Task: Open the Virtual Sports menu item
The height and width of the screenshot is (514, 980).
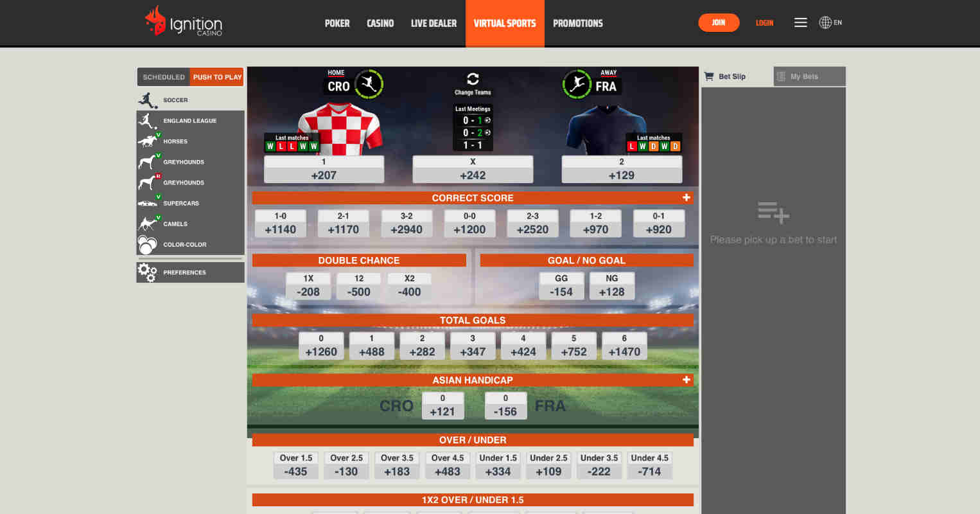Action: [x=505, y=23]
